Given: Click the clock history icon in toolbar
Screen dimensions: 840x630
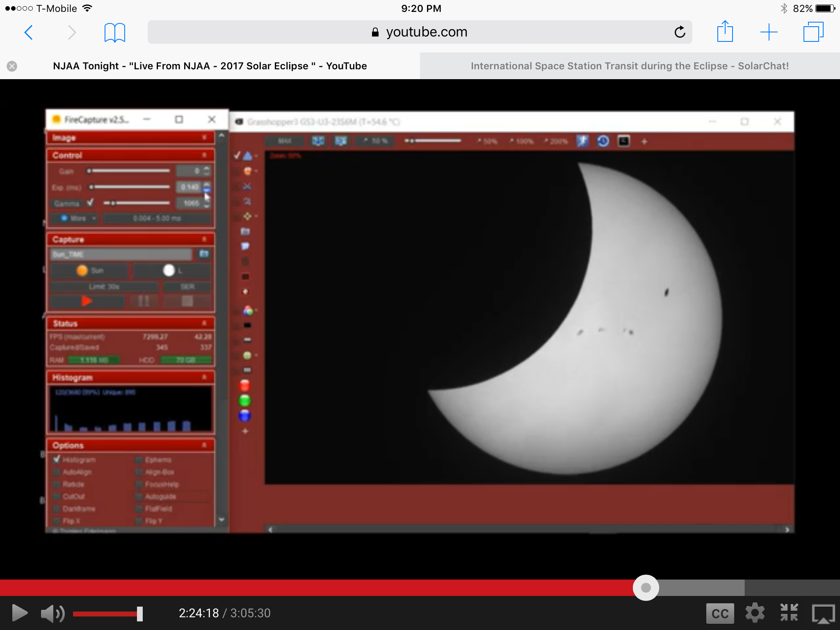Looking at the screenshot, I should tap(603, 141).
